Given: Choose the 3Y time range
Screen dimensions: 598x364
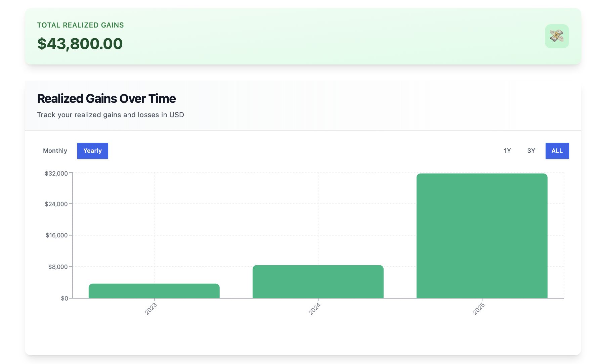Looking at the screenshot, I should coord(531,151).
